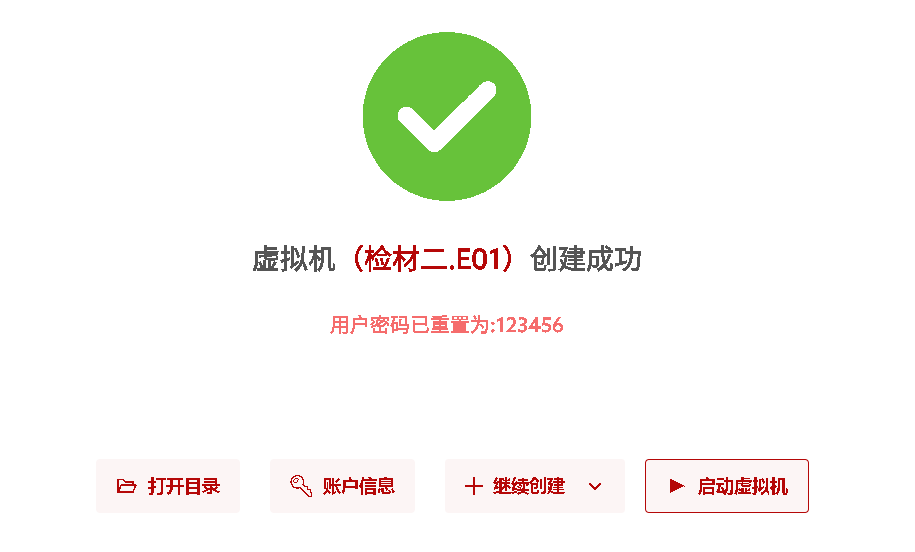The width and height of the screenshot is (915, 552).
Task: Open the 打开目录 button label
Action: [x=184, y=486]
